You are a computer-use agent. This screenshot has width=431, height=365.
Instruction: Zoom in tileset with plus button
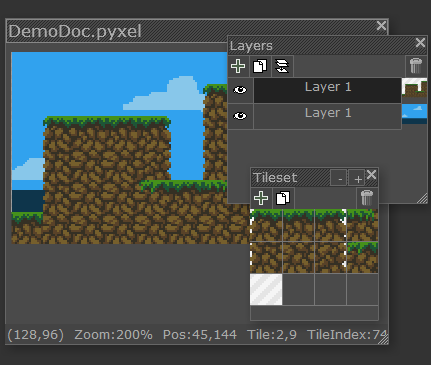pos(357,178)
